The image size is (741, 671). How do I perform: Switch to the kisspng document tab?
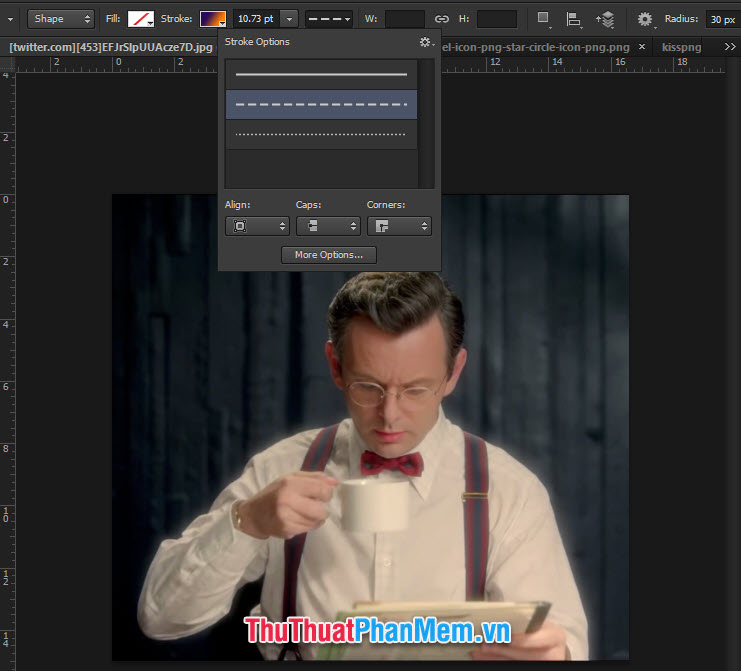[681, 47]
